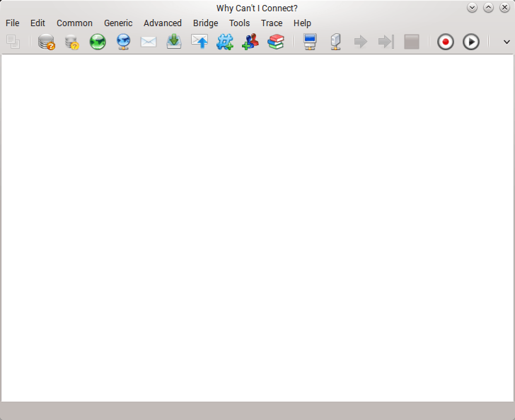Open the Advanced menu

pos(163,23)
